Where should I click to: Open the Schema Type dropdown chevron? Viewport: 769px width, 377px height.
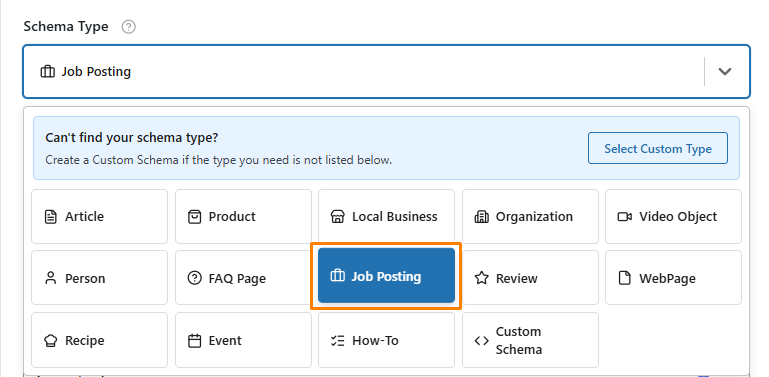click(725, 72)
